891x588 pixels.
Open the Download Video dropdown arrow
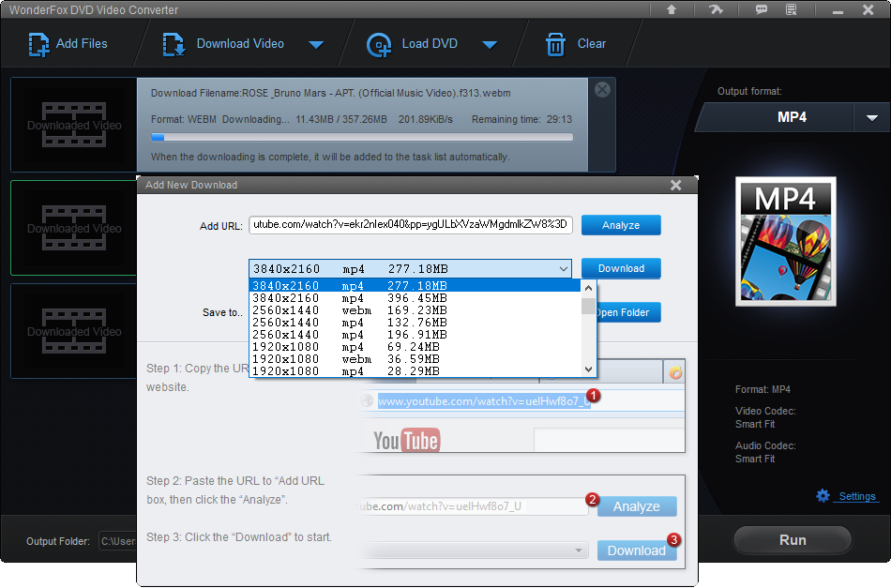(x=316, y=43)
